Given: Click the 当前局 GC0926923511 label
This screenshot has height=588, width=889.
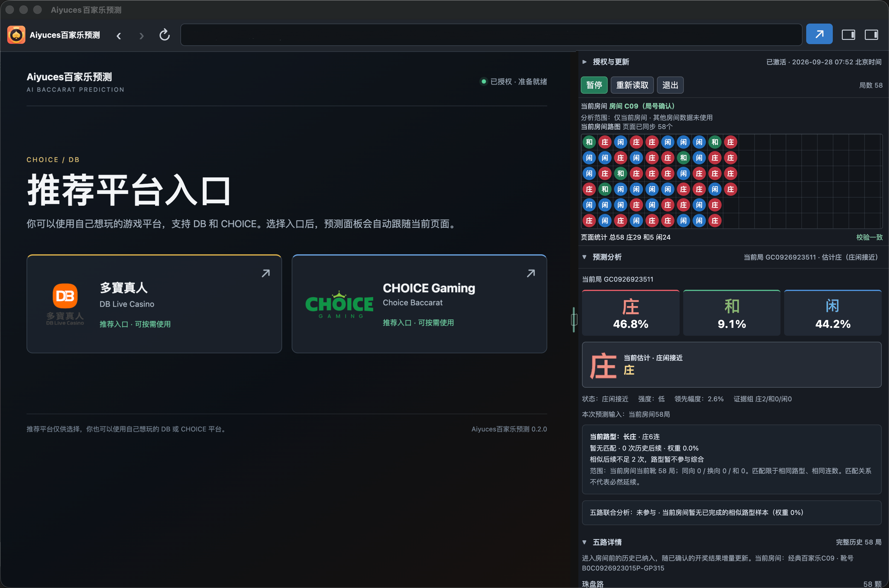Looking at the screenshot, I should 618,279.
